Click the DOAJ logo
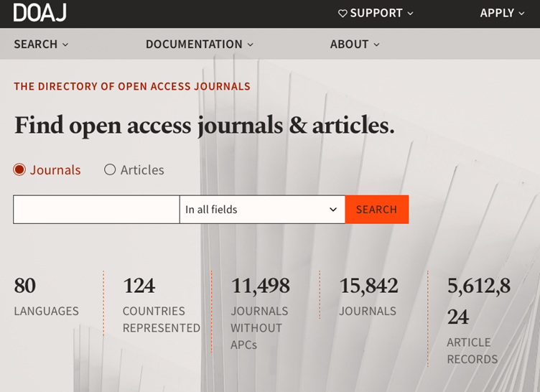The height and width of the screenshot is (392, 540). (39, 13)
